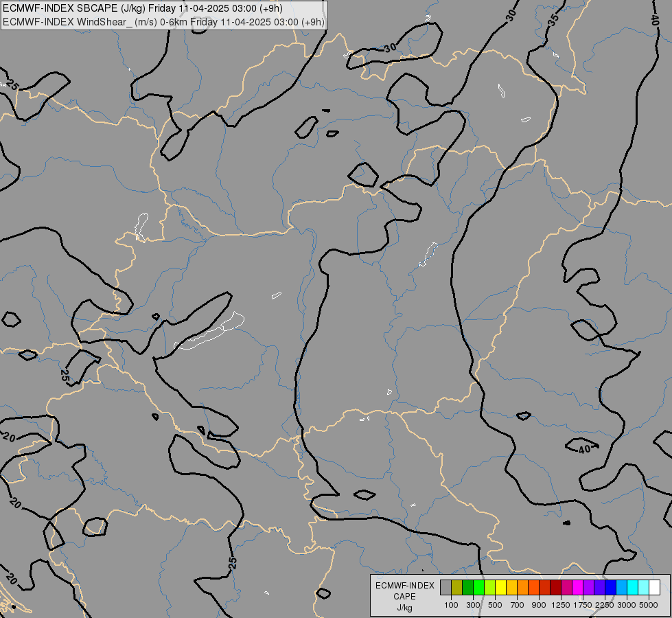
Task: Pick the pure yellow legend swatch
Action: coord(500,587)
